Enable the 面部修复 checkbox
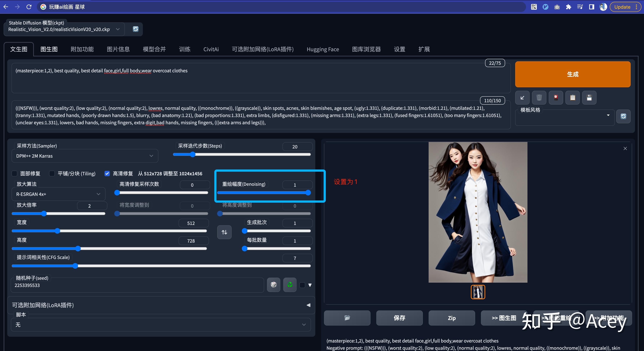The height and width of the screenshot is (351, 644). pos(15,174)
